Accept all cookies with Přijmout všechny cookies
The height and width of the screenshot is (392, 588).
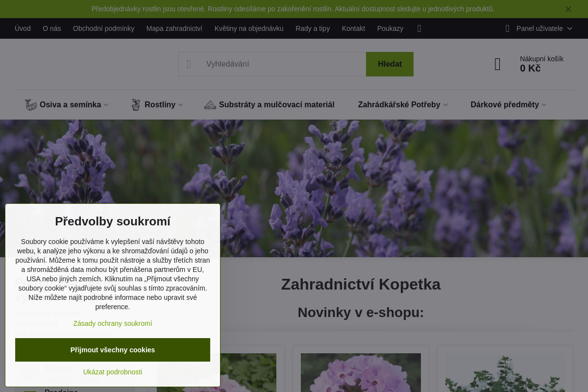[112, 349]
